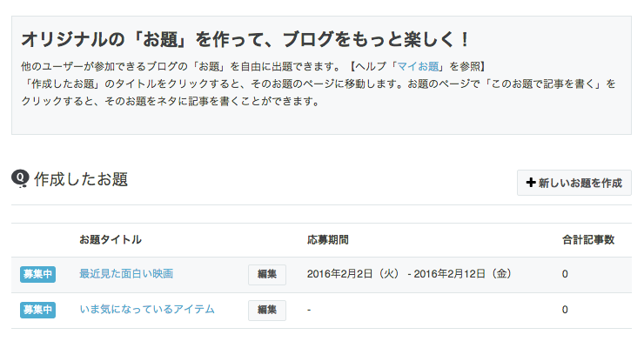The width and height of the screenshot is (644, 348).
Task: Open the 最近見た面白い映画 topic link
Action: point(126,274)
